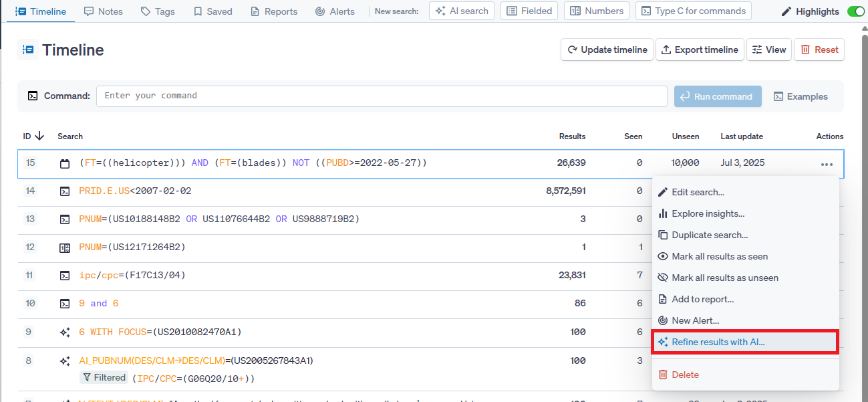Click the Filtered tag on search 8
868x402 pixels.
(104, 378)
